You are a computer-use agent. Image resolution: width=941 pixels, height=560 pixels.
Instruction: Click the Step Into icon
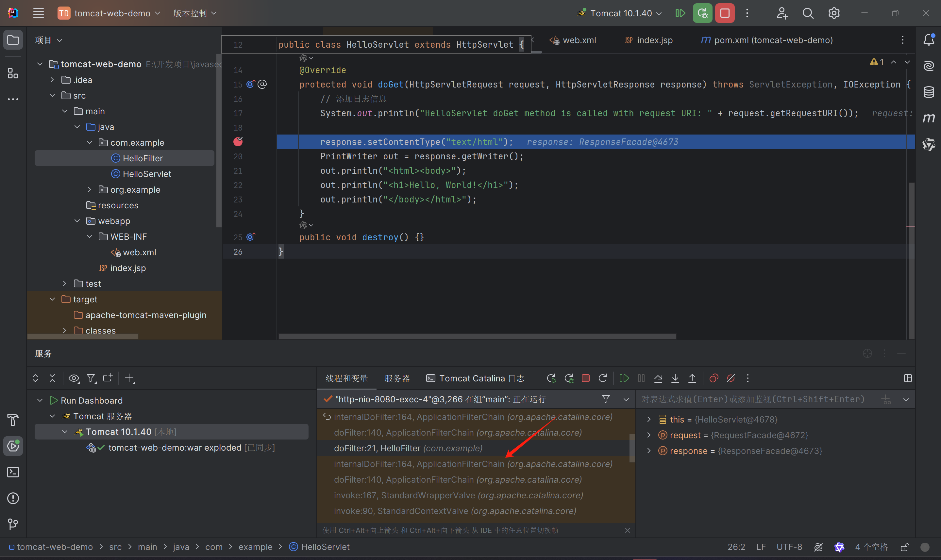pyautogui.click(x=675, y=378)
